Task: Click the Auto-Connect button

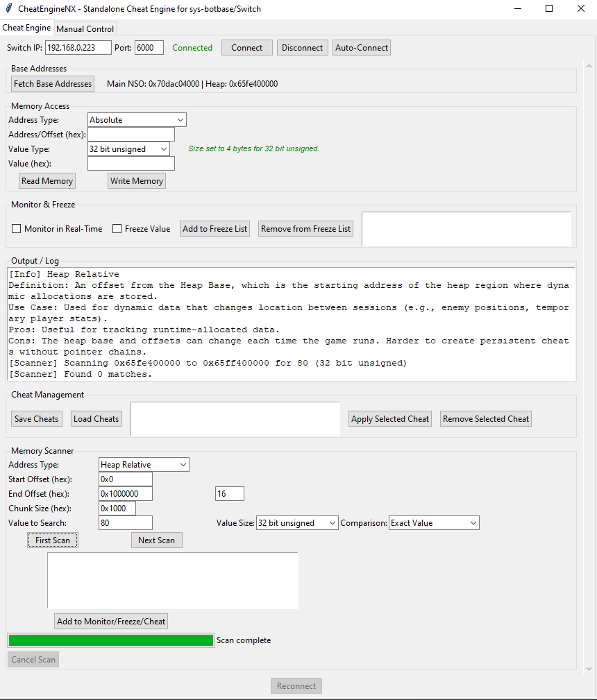Action: (x=362, y=48)
